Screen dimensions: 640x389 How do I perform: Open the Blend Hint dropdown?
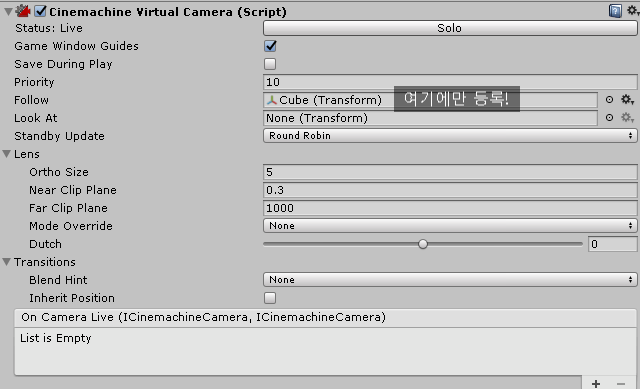450,280
